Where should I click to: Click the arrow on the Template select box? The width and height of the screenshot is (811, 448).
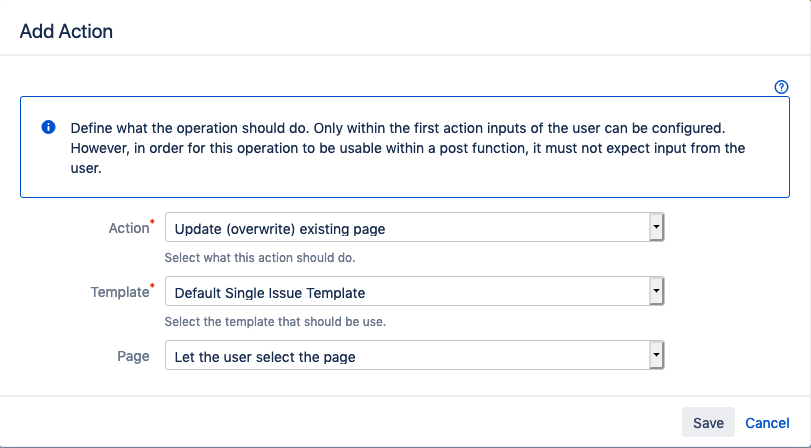click(656, 292)
